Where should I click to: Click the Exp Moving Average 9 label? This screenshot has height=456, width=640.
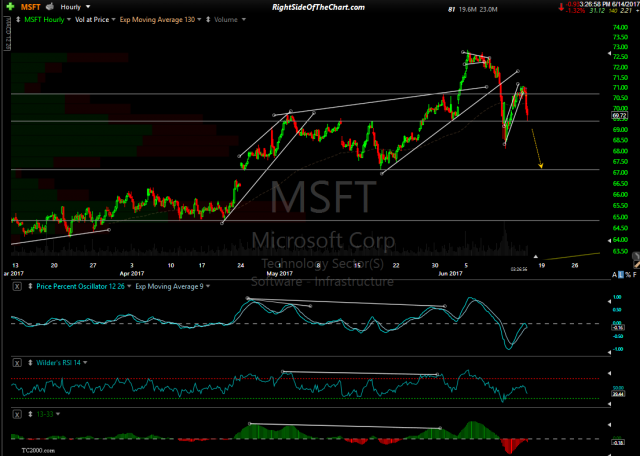coord(169,287)
